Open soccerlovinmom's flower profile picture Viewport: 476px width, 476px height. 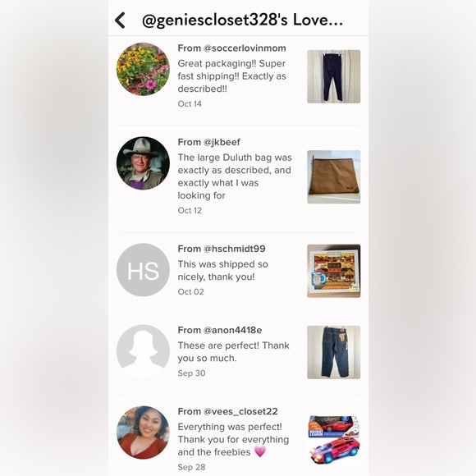[143, 69]
